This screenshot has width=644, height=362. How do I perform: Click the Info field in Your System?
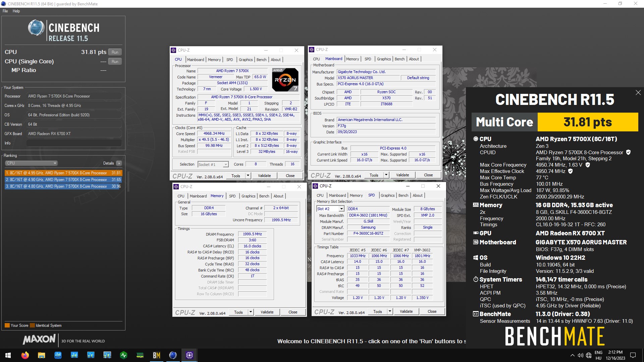(x=74, y=143)
